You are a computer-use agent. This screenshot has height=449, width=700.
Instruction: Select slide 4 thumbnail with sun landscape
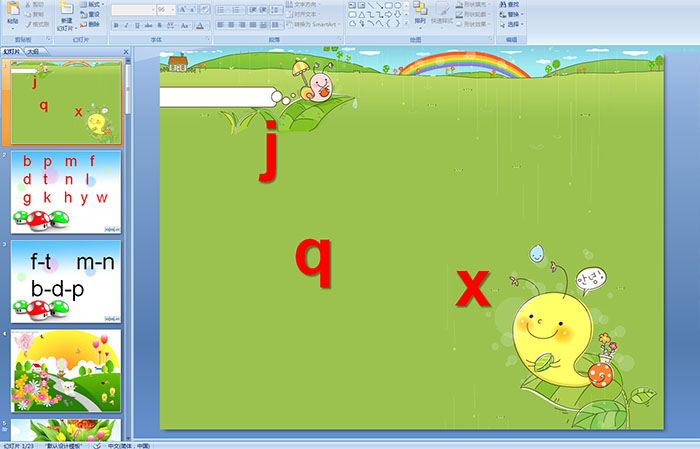pos(66,371)
